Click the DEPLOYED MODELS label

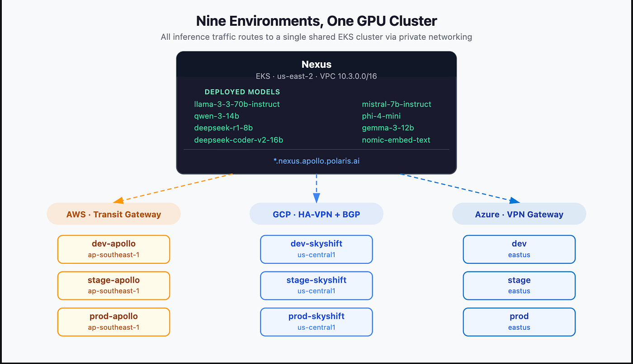coord(242,92)
